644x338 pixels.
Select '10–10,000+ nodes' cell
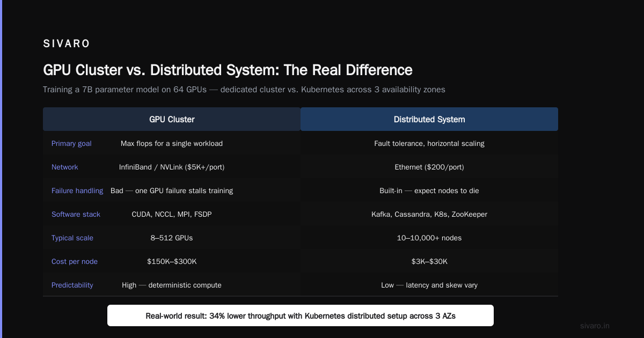pyautogui.click(x=429, y=238)
